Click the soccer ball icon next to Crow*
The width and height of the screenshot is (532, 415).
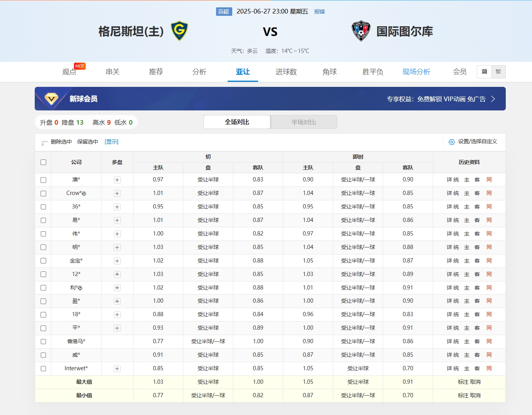click(84, 193)
